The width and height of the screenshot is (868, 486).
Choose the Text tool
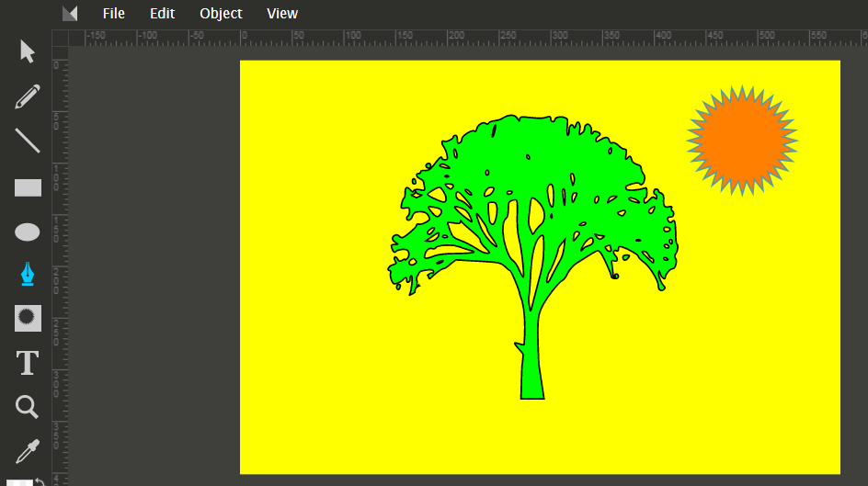click(28, 363)
